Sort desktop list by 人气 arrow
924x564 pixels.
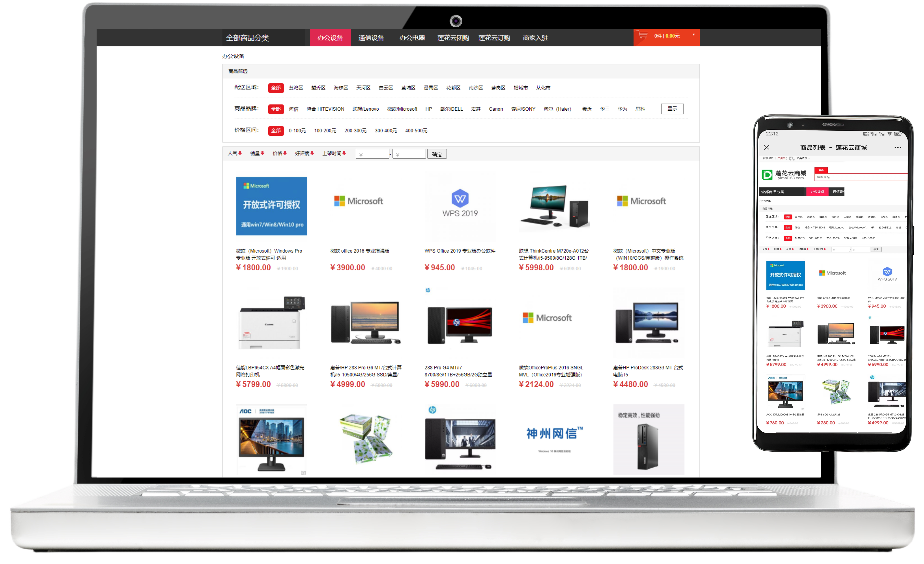pyautogui.click(x=240, y=153)
